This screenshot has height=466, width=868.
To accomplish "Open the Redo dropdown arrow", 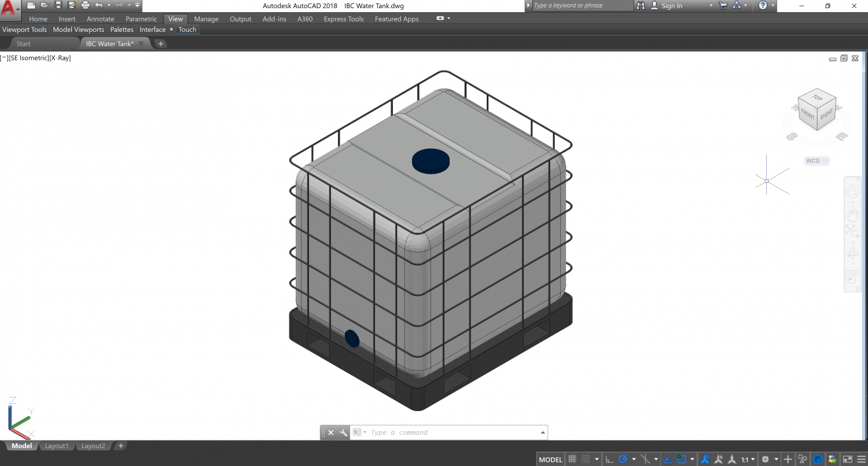I will [129, 5].
